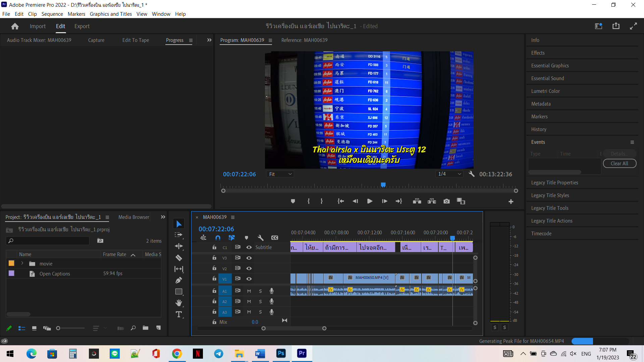Export frame with camera icon
Image resolution: width=644 pixels, height=362 pixels.
click(x=446, y=201)
